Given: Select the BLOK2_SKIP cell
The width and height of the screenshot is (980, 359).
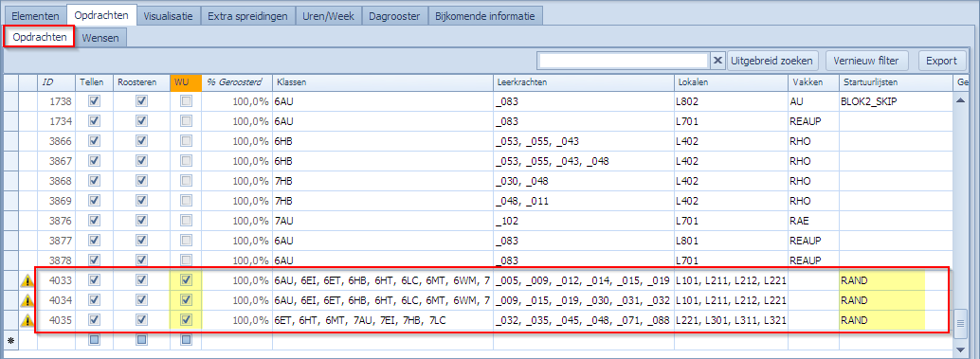Looking at the screenshot, I should click(895, 101).
